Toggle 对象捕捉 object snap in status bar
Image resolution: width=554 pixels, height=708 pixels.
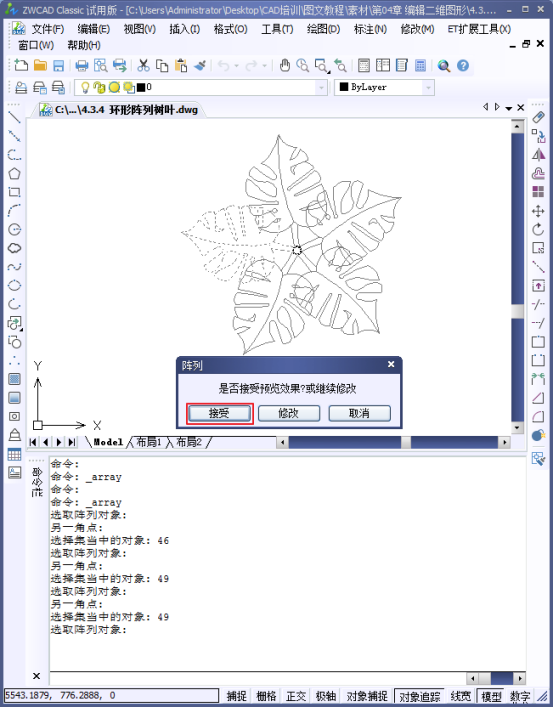pyautogui.click(x=367, y=696)
